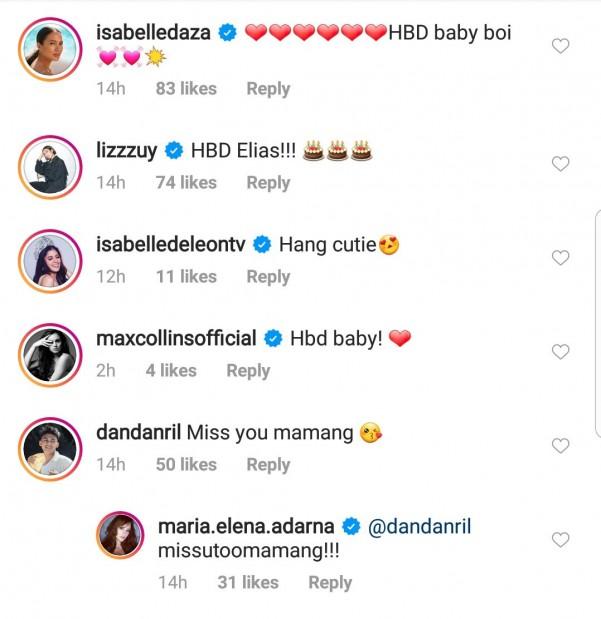This screenshot has width=601, height=619.
Task: Reply to isabelledaza's comment
Action: tap(268, 89)
